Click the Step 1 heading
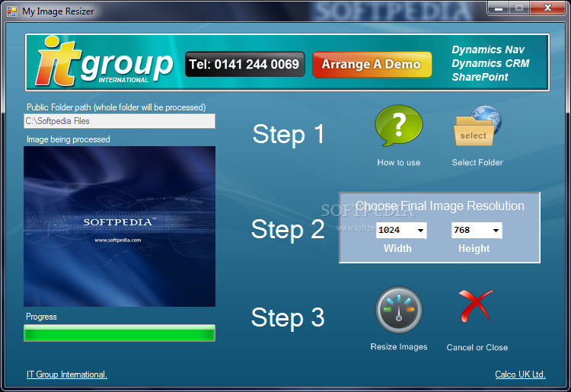 288,134
